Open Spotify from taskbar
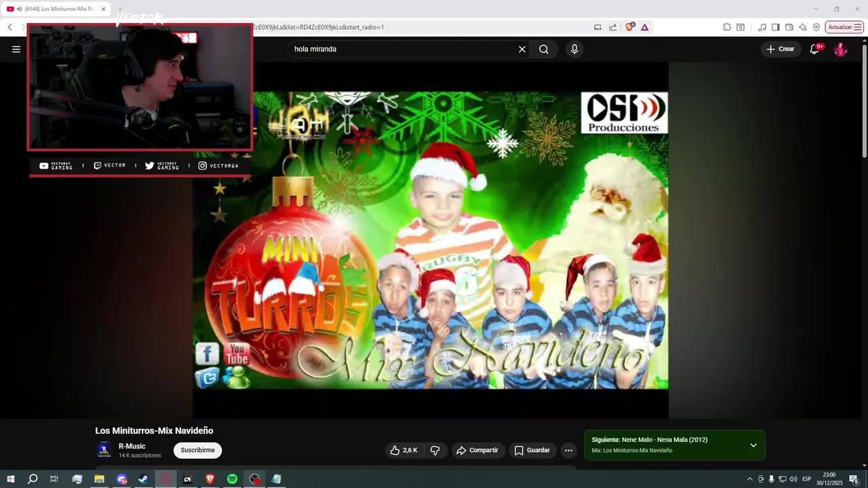The height and width of the screenshot is (488, 868). click(232, 479)
